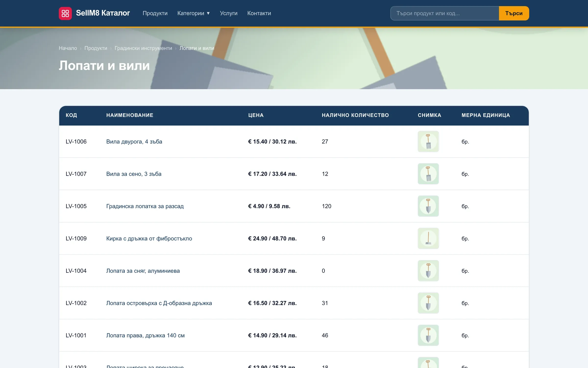Click the SellM8 Каталог brand title
Image resolution: width=588 pixels, height=368 pixels.
(x=103, y=13)
